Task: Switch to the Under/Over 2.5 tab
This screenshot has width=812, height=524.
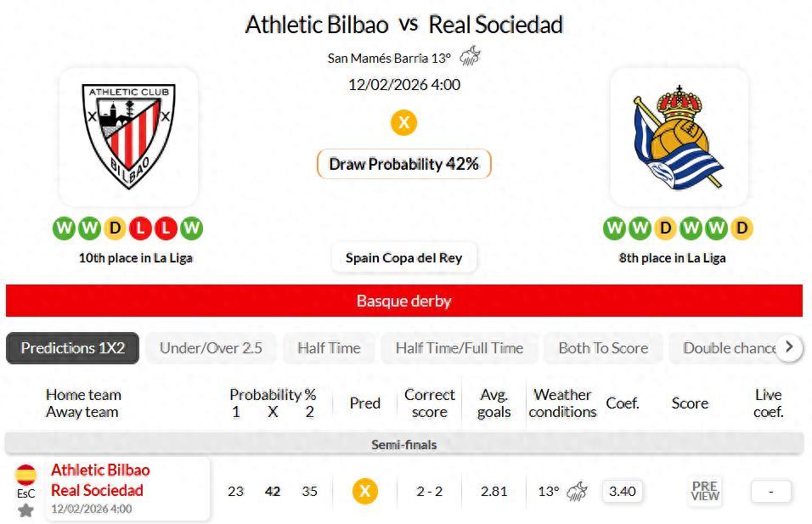Action: pos(211,348)
